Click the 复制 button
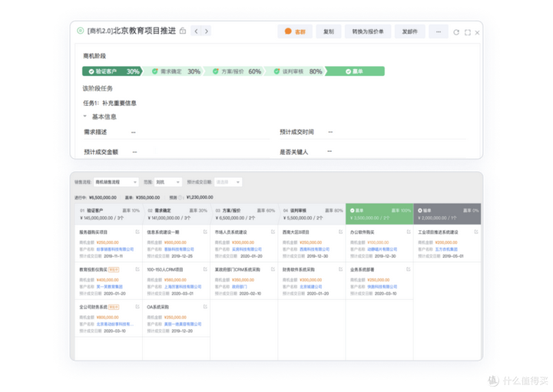The image size is (553, 392). 329,31
